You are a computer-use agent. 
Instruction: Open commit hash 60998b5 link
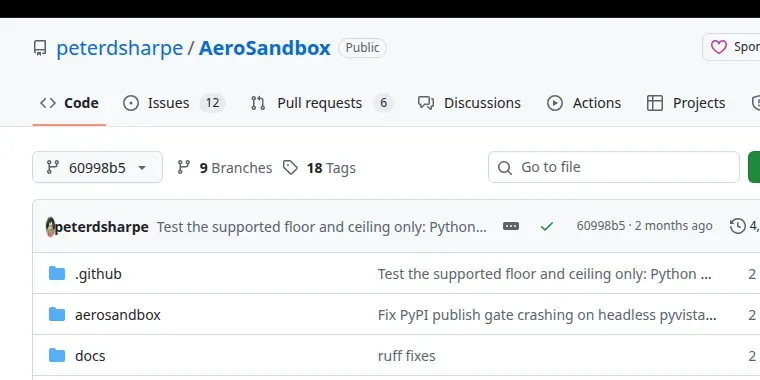pyautogui.click(x=601, y=225)
